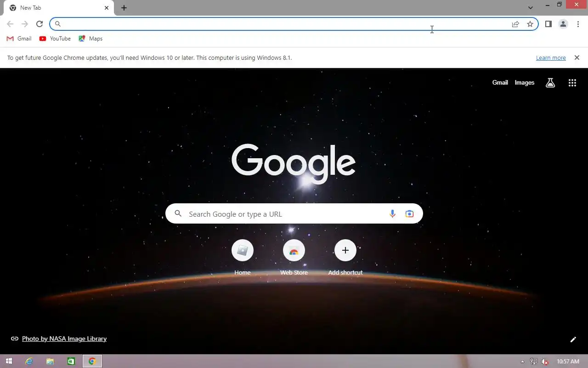
Task: Select the New Tab tab
Action: click(59, 8)
